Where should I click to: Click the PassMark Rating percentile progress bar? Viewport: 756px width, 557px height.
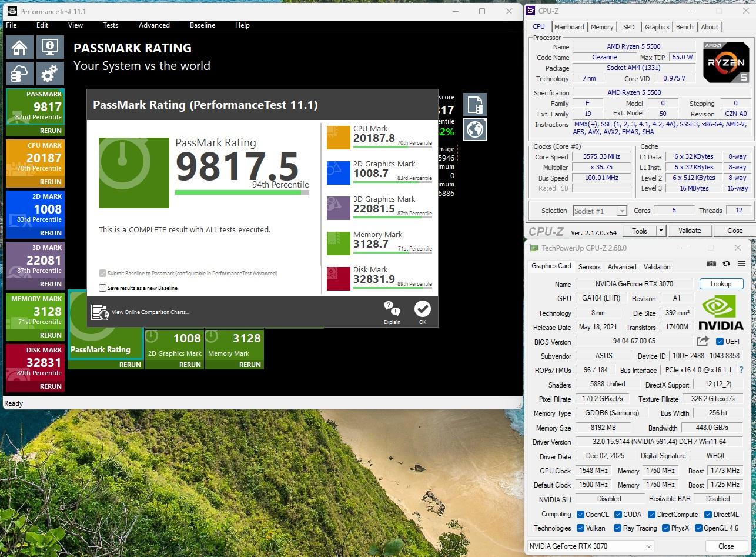pyautogui.click(x=242, y=192)
